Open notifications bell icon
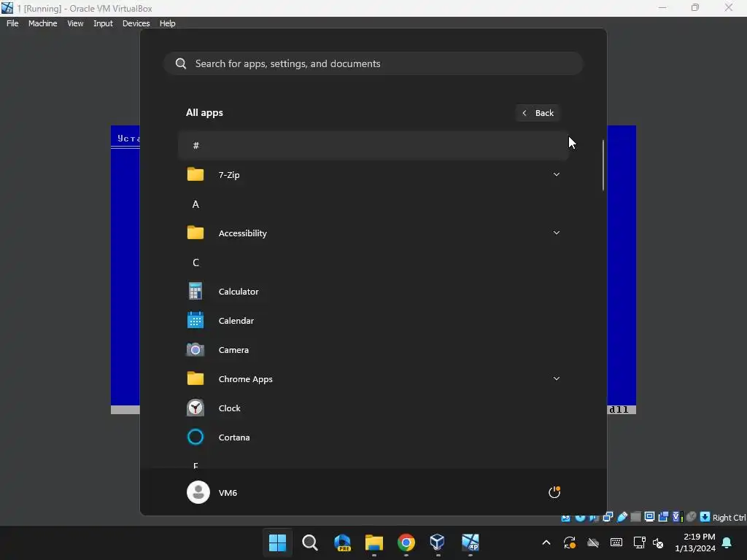The image size is (747, 560). (727, 542)
